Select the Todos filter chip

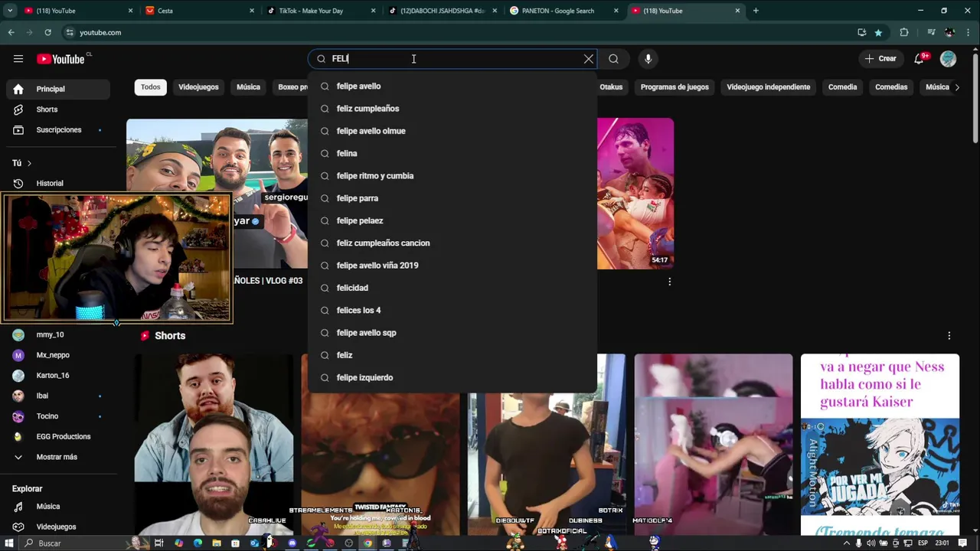150,87
